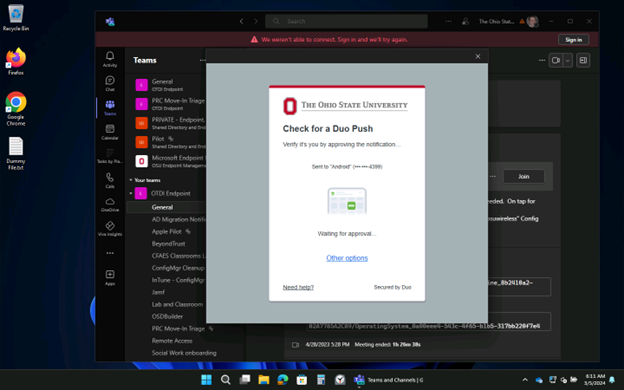
Task: Toggle the channel info pane icon
Action: [x=583, y=60]
